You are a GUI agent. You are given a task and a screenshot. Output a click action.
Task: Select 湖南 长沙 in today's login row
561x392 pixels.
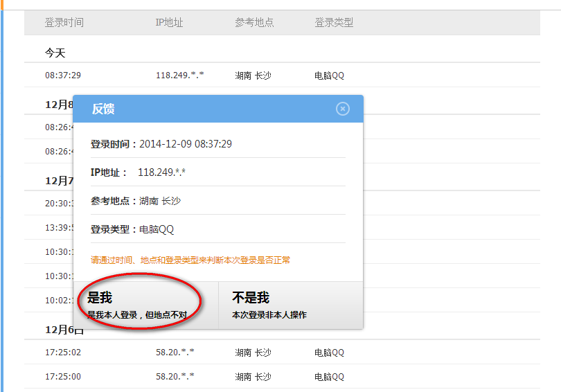(x=253, y=75)
